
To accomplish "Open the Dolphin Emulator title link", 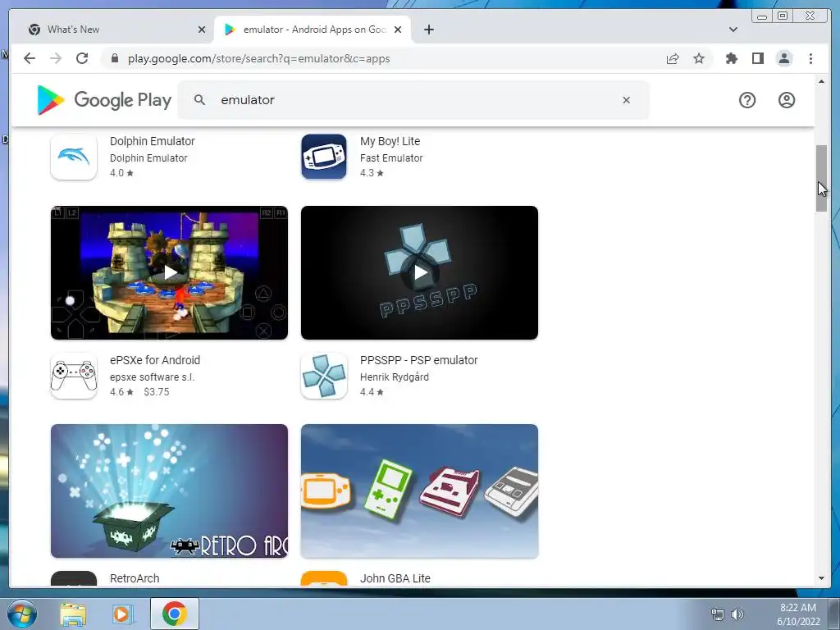I will (x=152, y=141).
